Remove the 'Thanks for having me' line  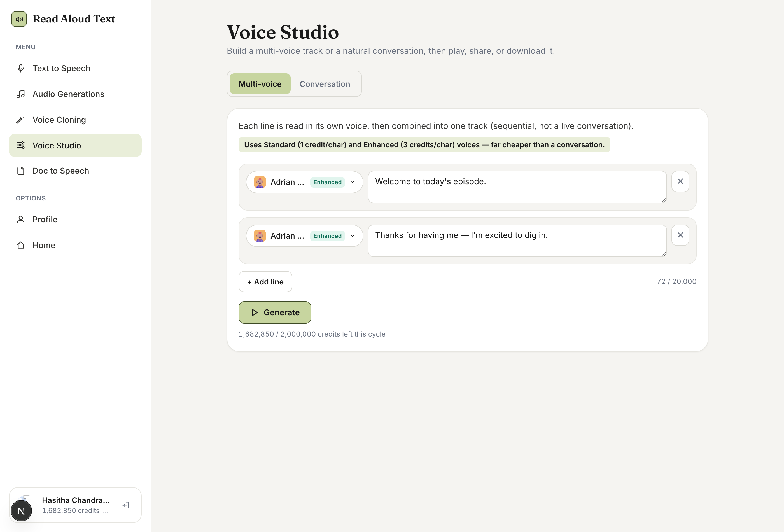(680, 235)
